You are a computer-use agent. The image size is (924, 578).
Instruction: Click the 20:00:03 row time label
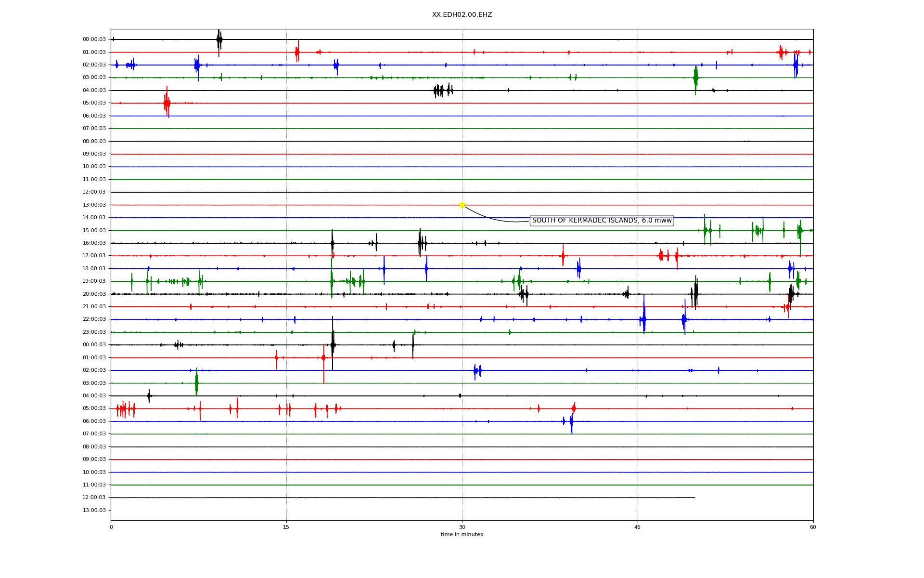tap(94, 294)
